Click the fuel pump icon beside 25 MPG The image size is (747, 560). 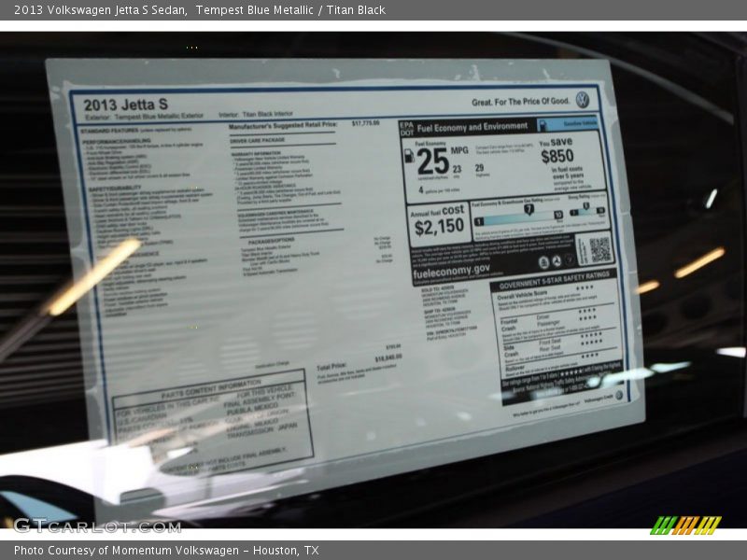[x=409, y=157]
